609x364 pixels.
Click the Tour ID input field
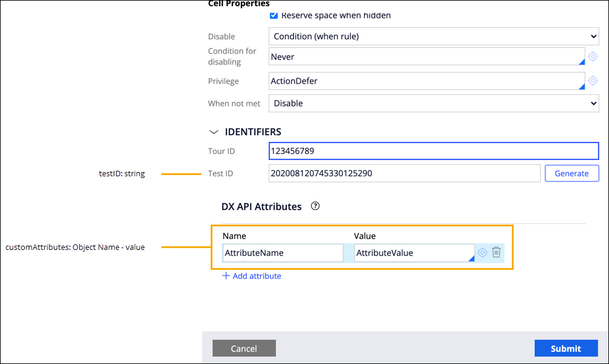coord(433,151)
